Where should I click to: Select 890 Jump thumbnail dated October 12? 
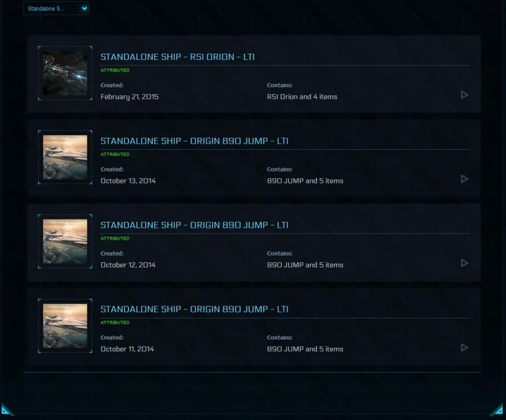pyautogui.click(x=65, y=241)
